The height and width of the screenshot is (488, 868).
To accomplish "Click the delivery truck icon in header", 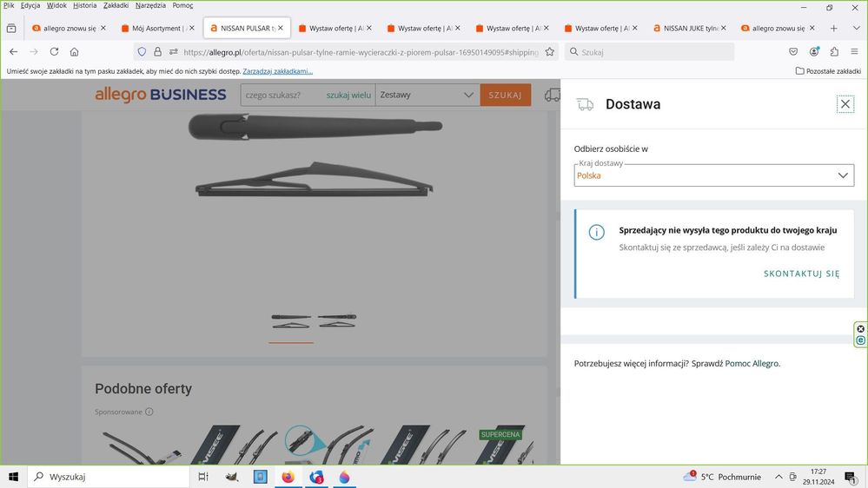I will click(x=552, y=96).
